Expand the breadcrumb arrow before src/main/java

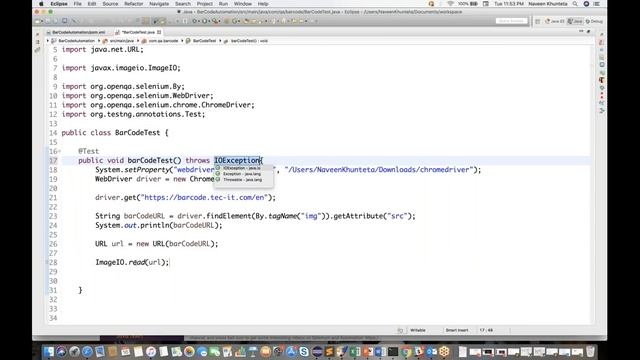point(99,41)
